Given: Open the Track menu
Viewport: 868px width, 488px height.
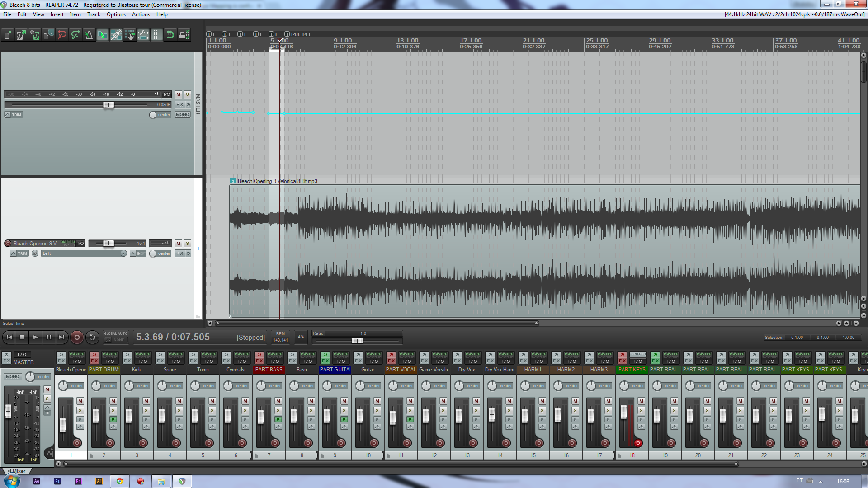Looking at the screenshot, I should point(94,14).
